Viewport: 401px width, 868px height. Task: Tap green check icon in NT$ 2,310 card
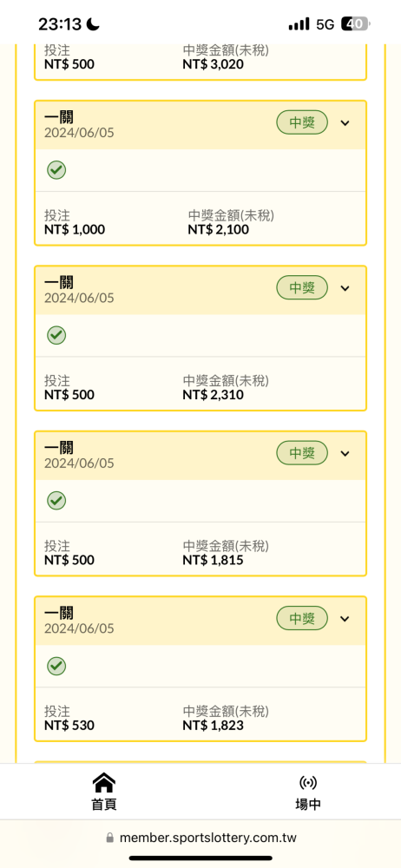pyautogui.click(x=56, y=335)
